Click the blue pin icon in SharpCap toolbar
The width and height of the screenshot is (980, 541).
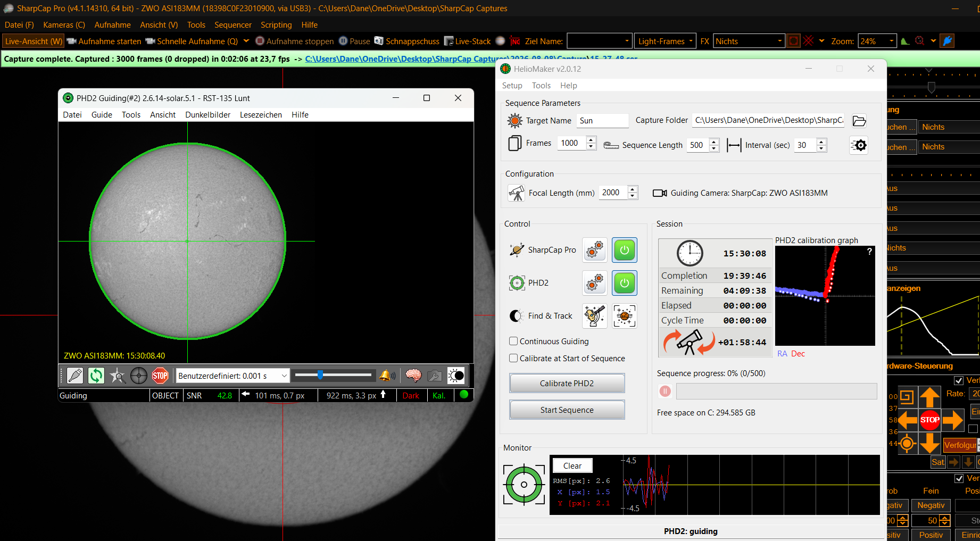[948, 41]
